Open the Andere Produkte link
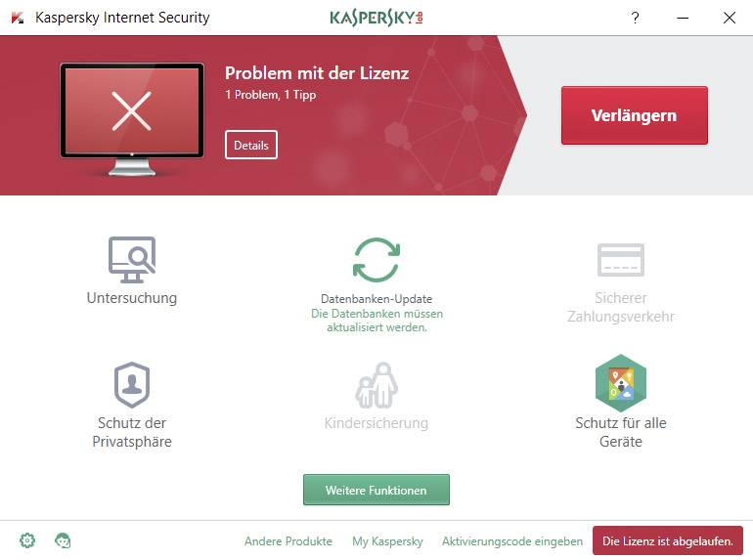Screen dimensions: 753x560 [x=288, y=540]
